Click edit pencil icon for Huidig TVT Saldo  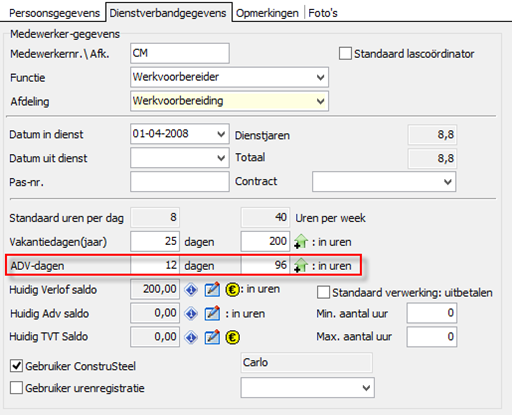(212, 337)
